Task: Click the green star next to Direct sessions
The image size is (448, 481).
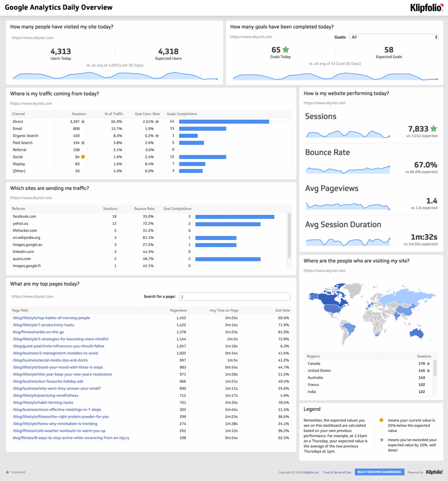Action: pyautogui.click(x=82, y=121)
